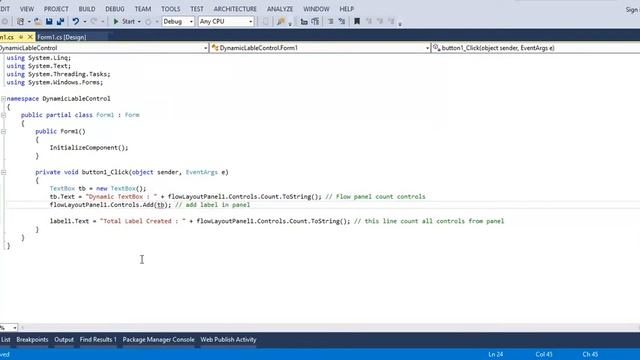Screen dimensions: 640x360
Task: Collapse the button1_Click method region
Action: coord(3,172)
